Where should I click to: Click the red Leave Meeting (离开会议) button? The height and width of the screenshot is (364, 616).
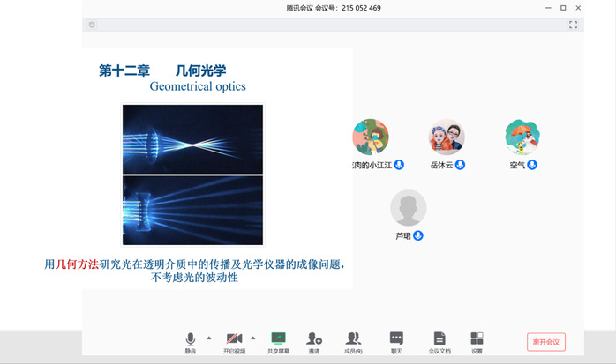[546, 342]
